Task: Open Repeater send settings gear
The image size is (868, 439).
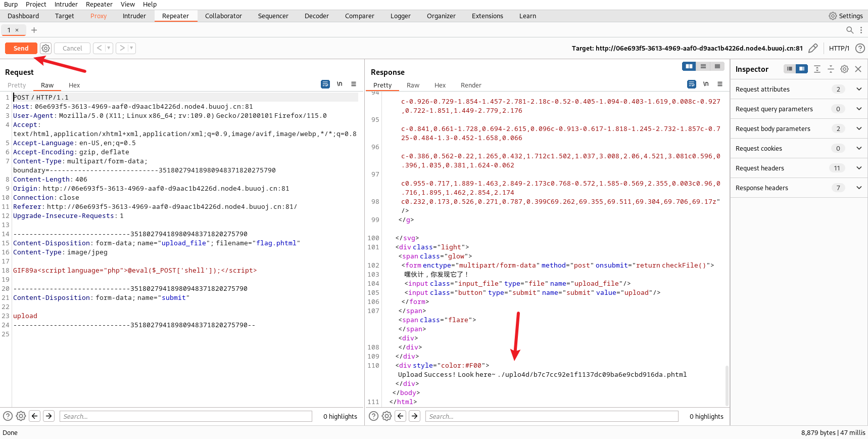Action: [x=45, y=48]
